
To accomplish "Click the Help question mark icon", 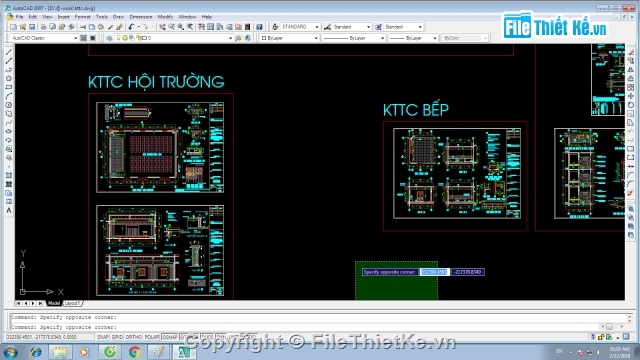I will 259,27.
